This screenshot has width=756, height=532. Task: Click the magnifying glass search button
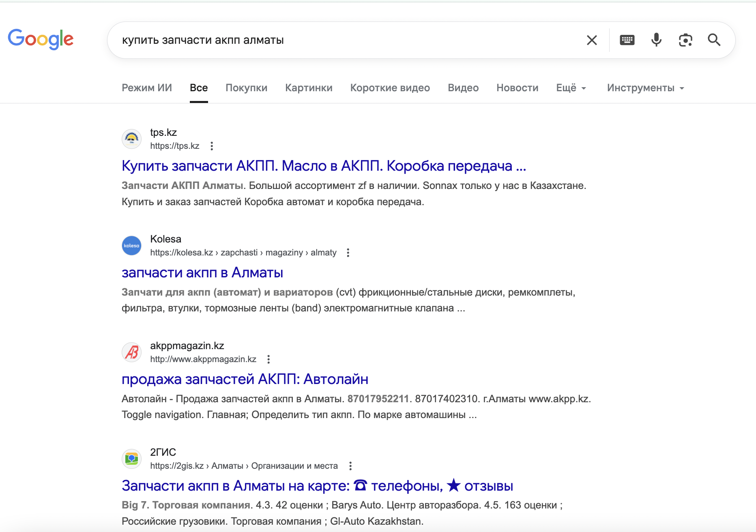pos(714,40)
